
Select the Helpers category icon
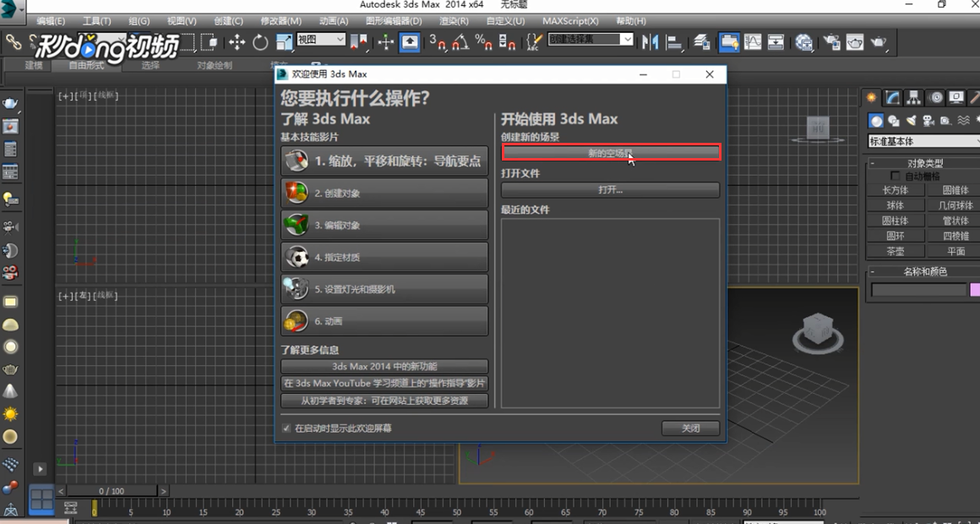(x=945, y=121)
